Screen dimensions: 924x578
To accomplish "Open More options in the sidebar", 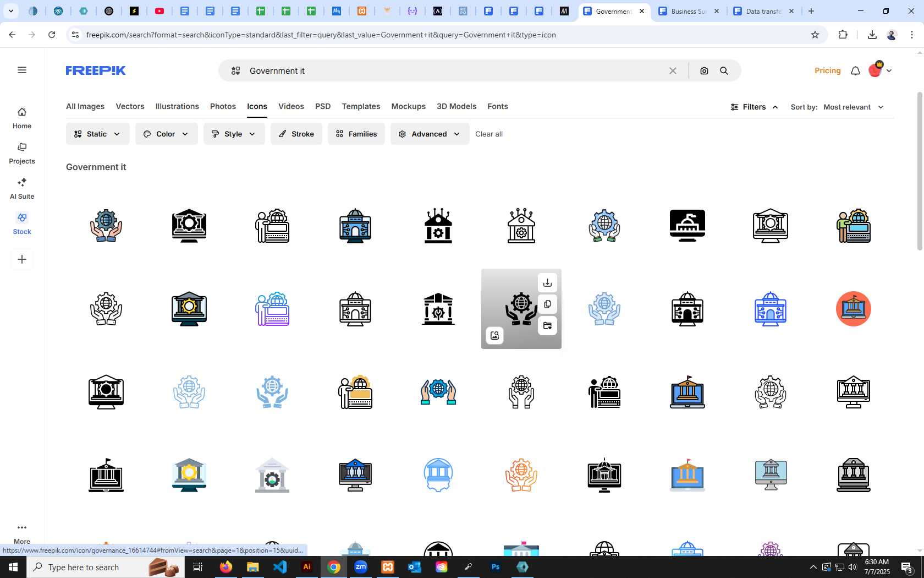I will [x=22, y=533].
